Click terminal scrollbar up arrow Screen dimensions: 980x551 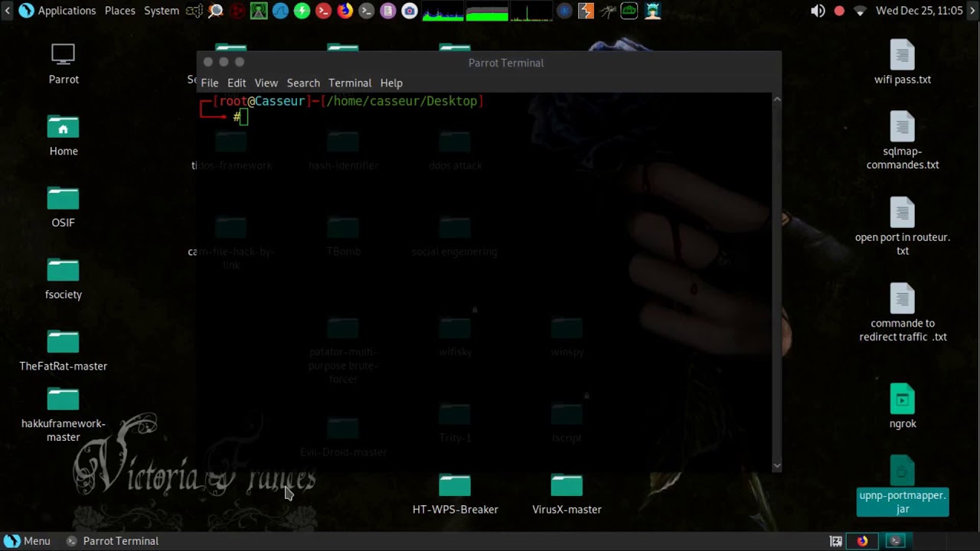click(x=776, y=99)
